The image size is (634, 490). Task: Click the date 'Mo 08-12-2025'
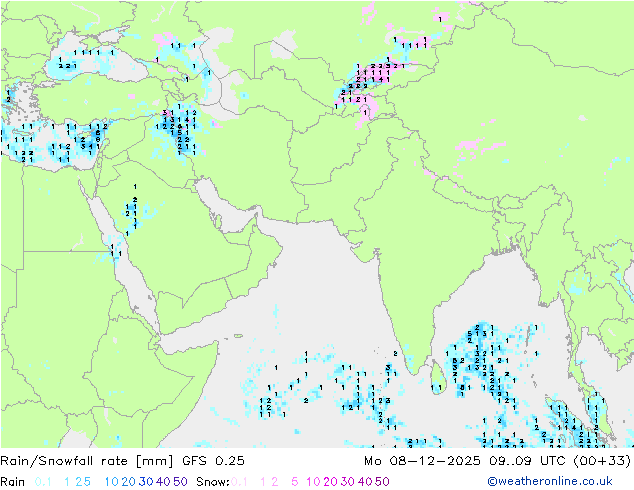tap(422, 461)
